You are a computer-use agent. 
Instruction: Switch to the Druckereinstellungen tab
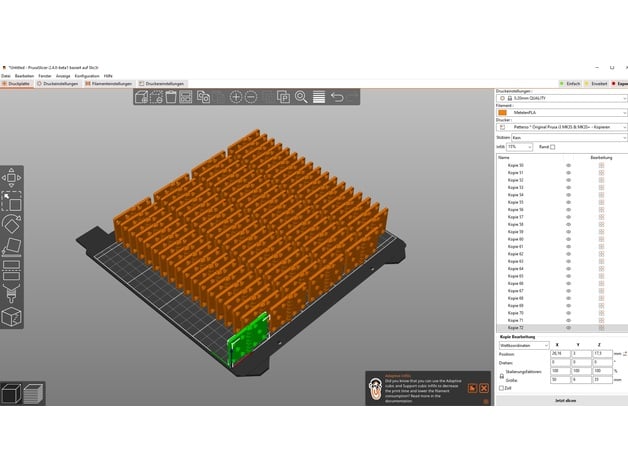coord(161,84)
